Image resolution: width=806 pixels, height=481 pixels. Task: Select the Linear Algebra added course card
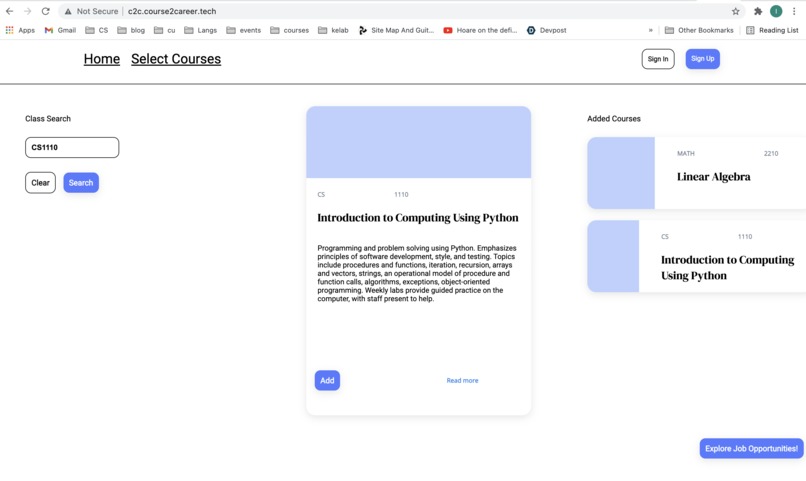697,173
